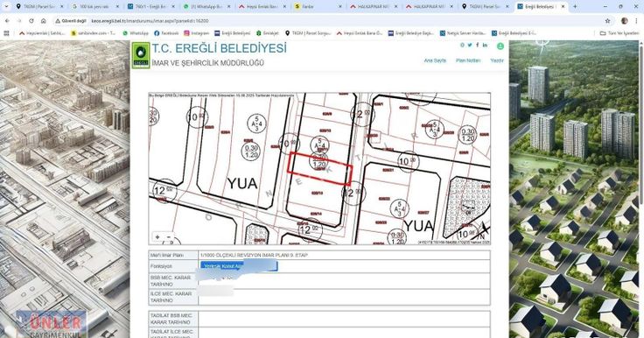Switch to the first HALKAPINAR tab
Image resolution: width=644 pixels, height=338 pixels.
click(374, 7)
